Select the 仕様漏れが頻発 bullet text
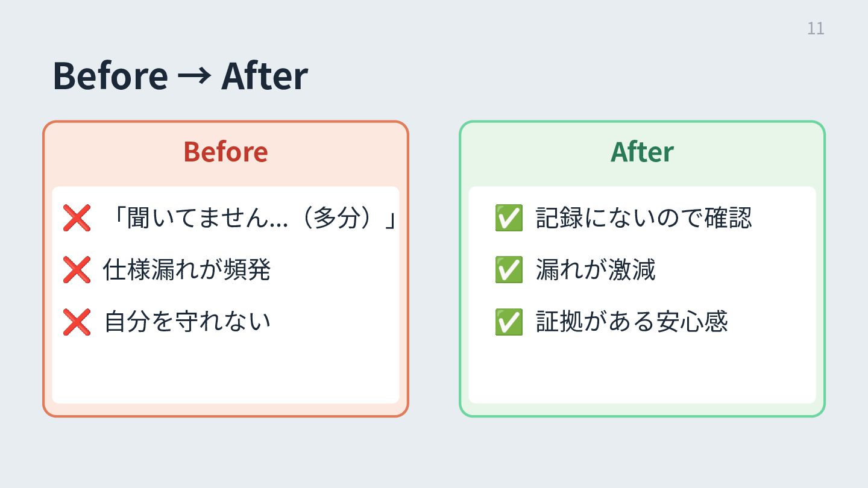 [187, 269]
